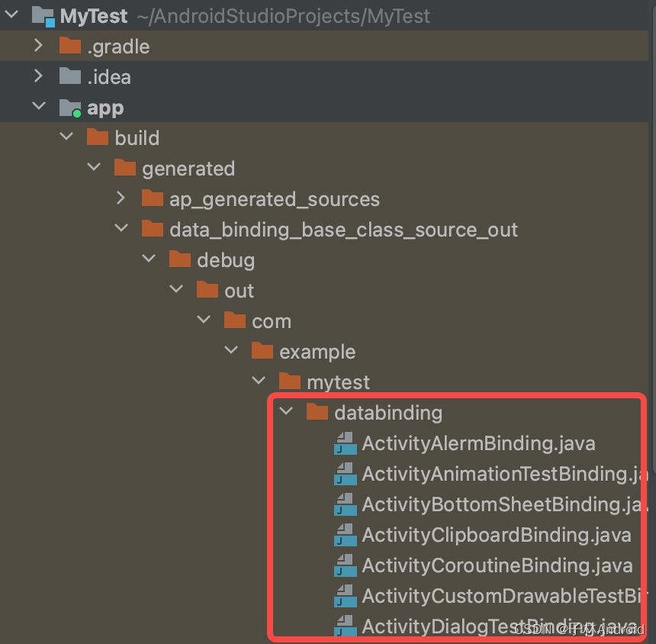
Task: Open ActivityCustomDrawableTest file name
Action: tap(506, 596)
